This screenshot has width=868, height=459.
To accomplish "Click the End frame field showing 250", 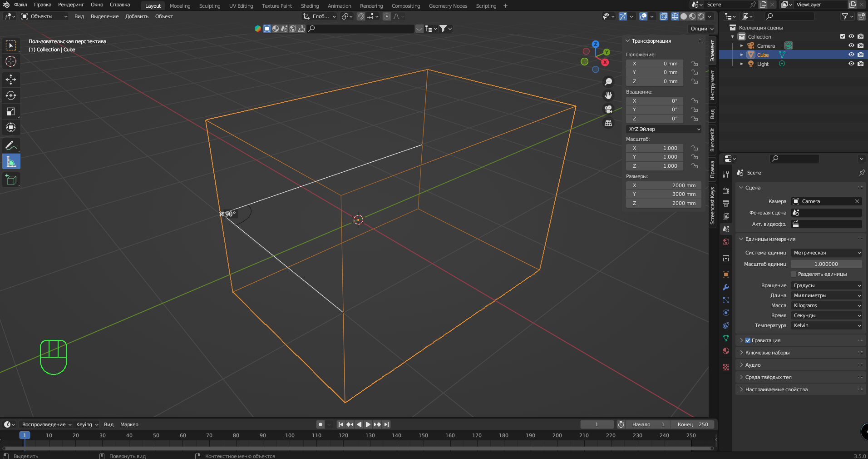I will 693,424.
